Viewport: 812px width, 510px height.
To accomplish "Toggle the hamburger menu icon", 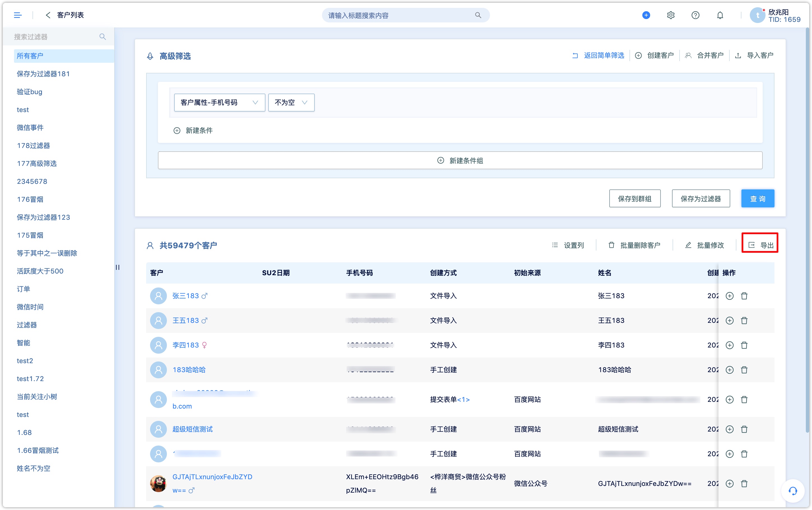I will coord(18,15).
